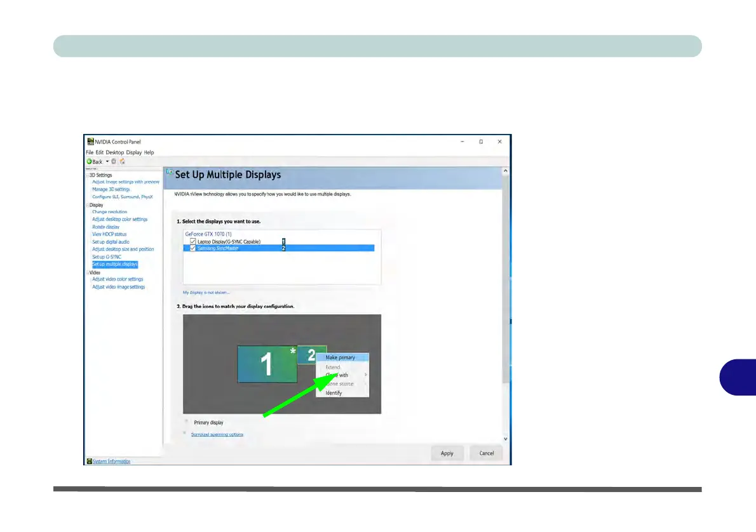This screenshot has width=756, height=532.
Task: Open Set up digital audio
Action: click(111, 242)
